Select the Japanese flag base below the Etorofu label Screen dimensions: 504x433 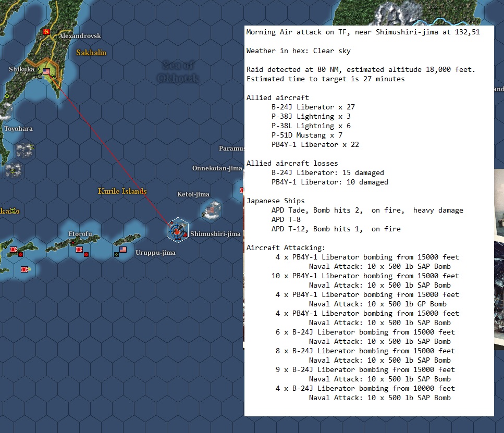click(79, 250)
